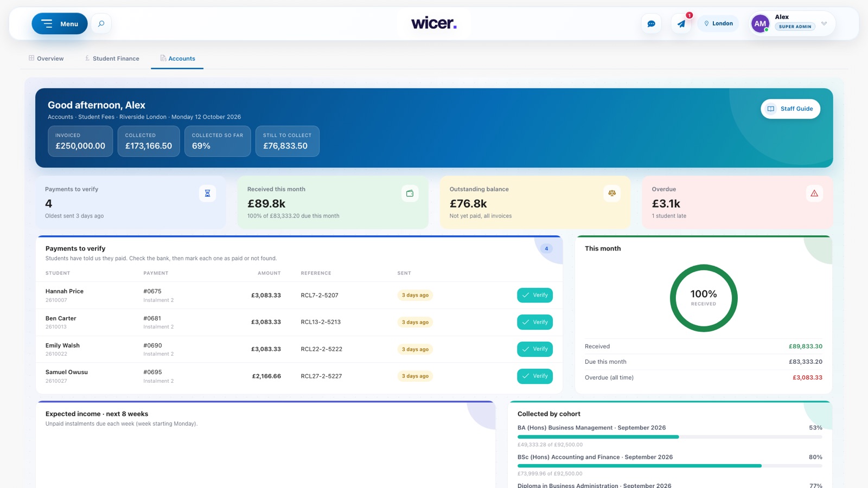Click reference RCL22-2-5222
868x488 pixels.
click(x=322, y=349)
